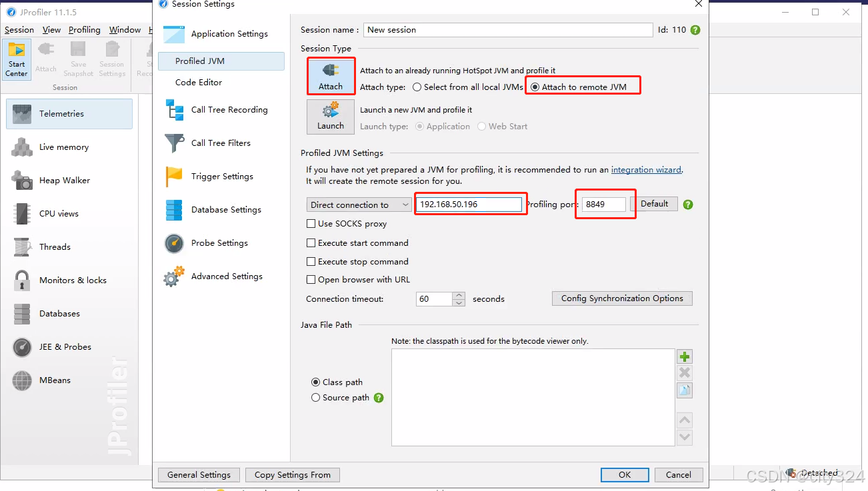Select Database Settings category
Image resolution: width=868 pixels, height=491 pixels.
coord(221,210)
